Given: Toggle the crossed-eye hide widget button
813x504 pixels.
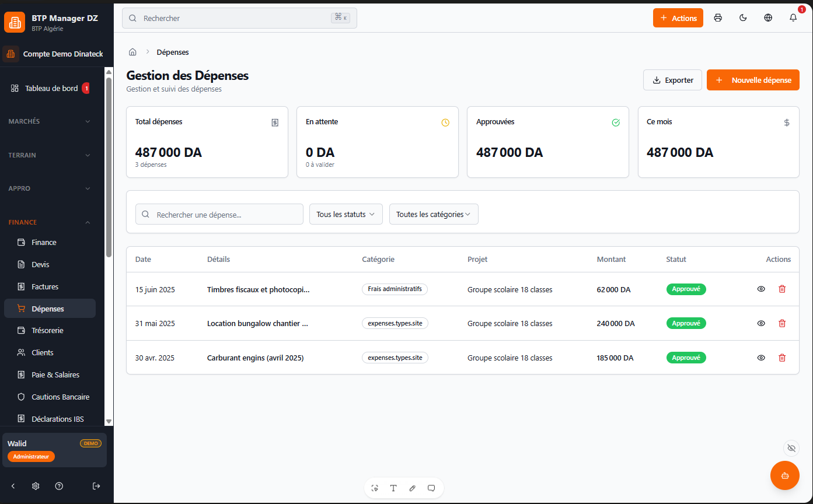Looking at the screenshot, I should [791, 448].
